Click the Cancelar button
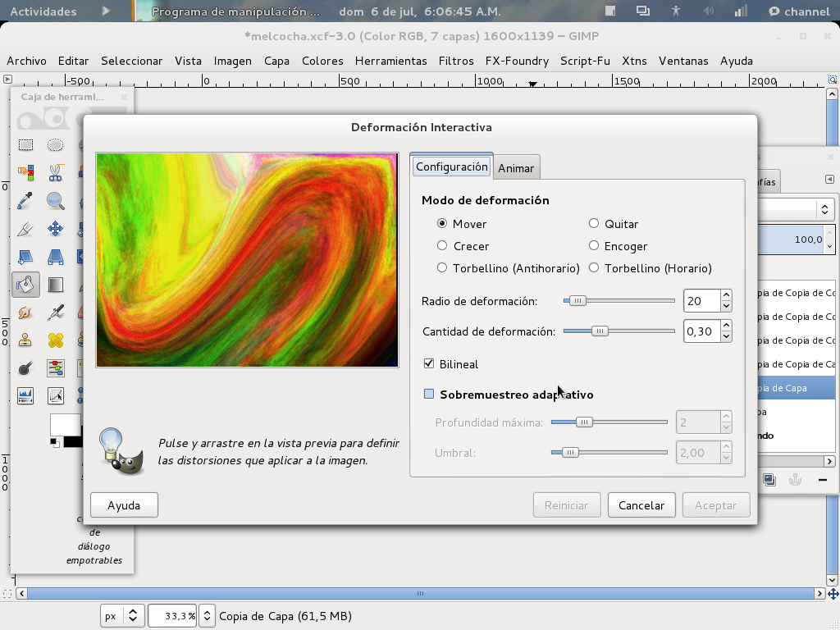This screenshot has width=840, height=630. [x=641, y=504]
